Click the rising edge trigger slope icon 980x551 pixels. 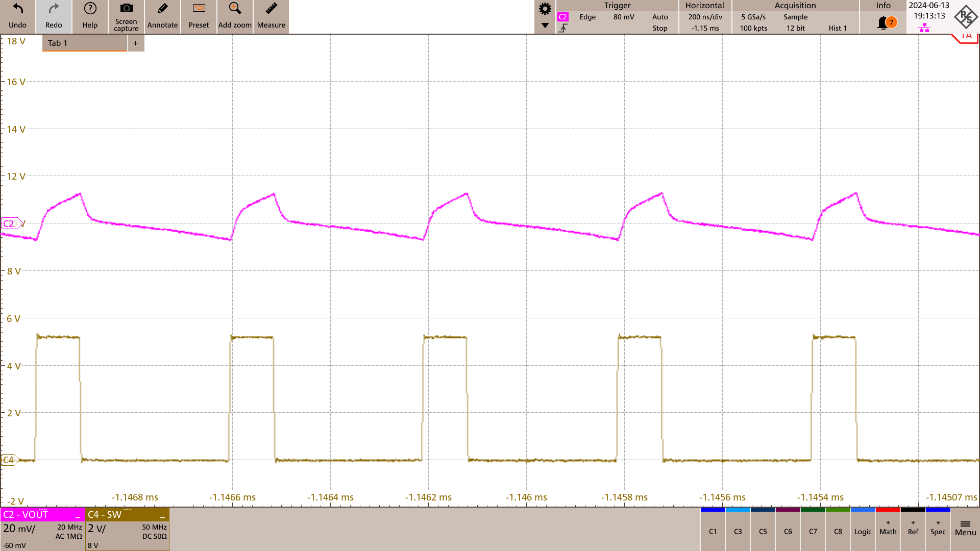pyautogui.click(x=562, y=28)
